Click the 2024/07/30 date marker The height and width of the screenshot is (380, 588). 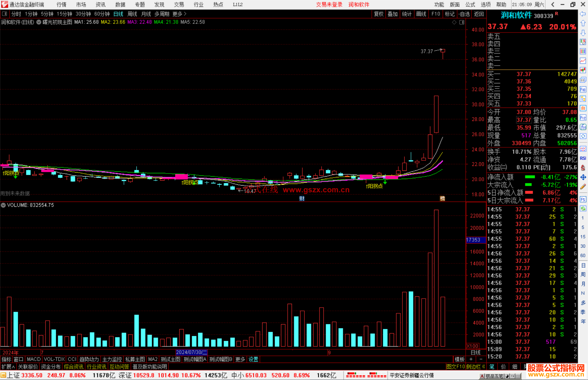pos(192,352)
